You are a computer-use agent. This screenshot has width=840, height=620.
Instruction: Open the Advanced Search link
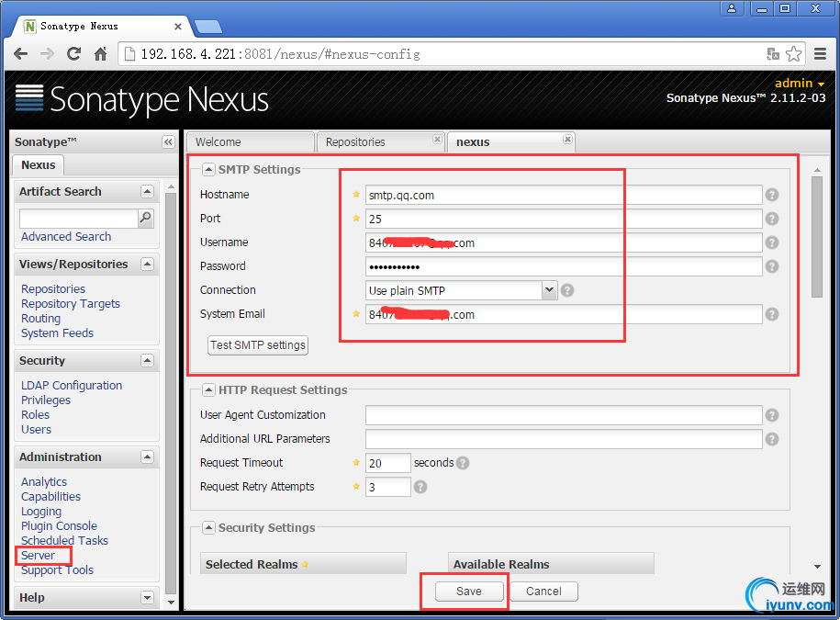[66, 237]
